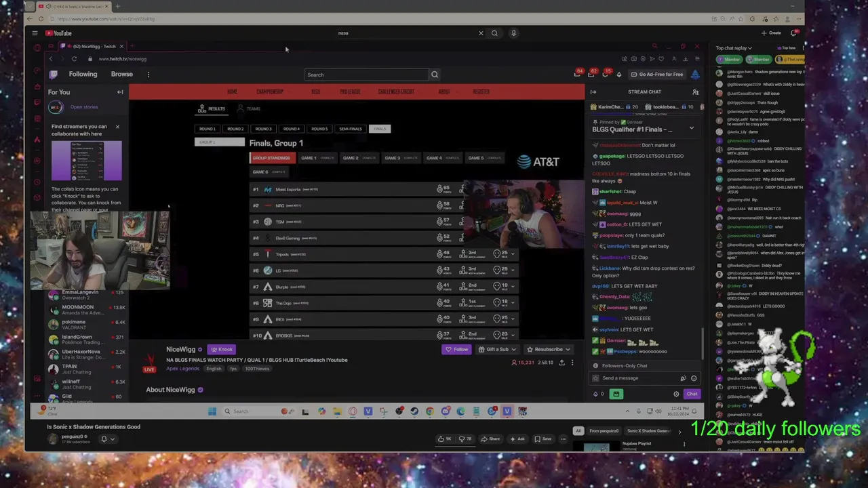Expand the pinned BLGS Qualifier message
Image resolution: width=868 pixels, height=488 pixels.
692,128
